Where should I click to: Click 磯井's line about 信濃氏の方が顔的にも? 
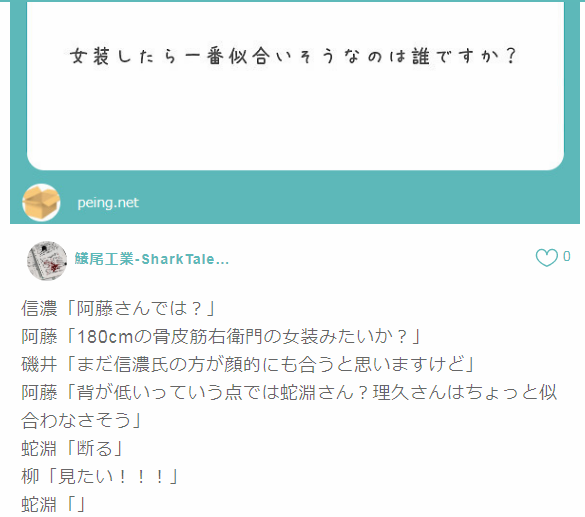point(247,365)
